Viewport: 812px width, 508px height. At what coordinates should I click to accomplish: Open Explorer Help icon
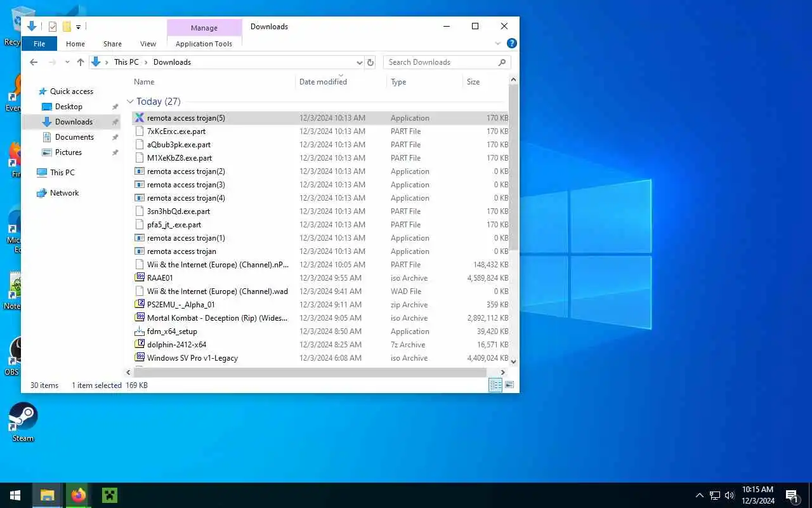(512, 44)
